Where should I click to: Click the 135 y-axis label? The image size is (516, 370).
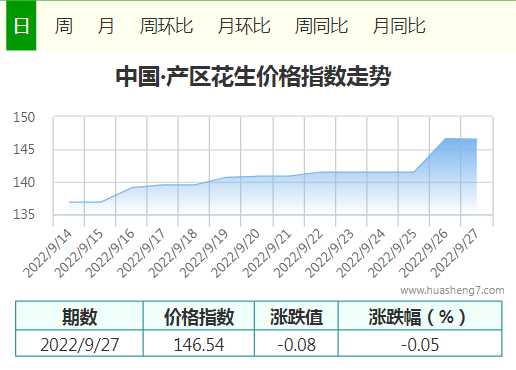pos(24,214)
